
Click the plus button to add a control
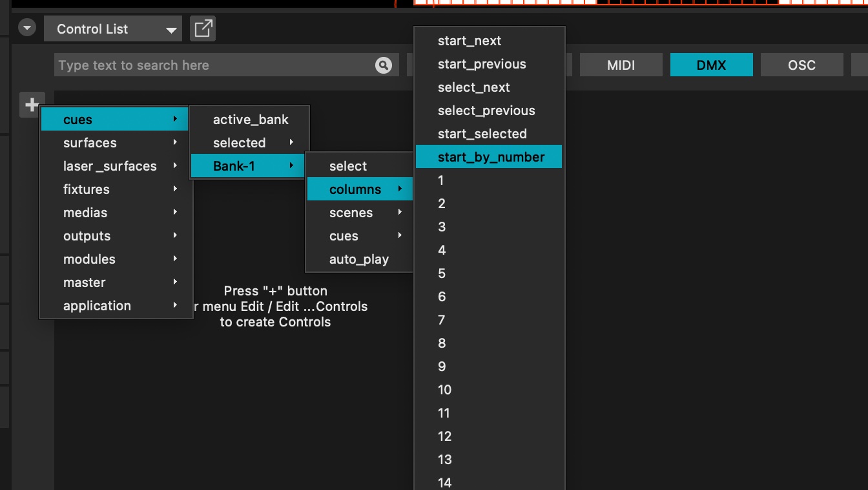(32, 105)
